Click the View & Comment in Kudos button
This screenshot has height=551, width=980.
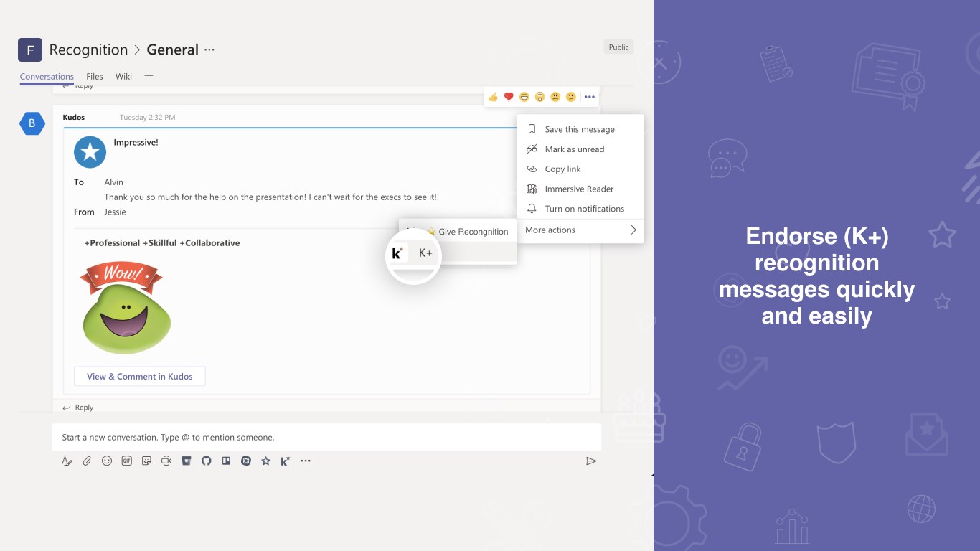click(x=140, y=376)
